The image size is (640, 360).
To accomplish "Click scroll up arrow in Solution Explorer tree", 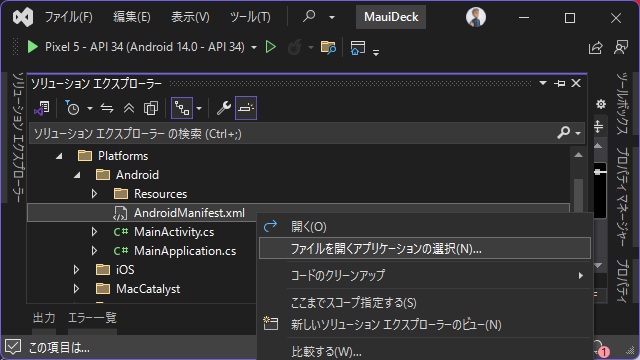I will point(578,155).
